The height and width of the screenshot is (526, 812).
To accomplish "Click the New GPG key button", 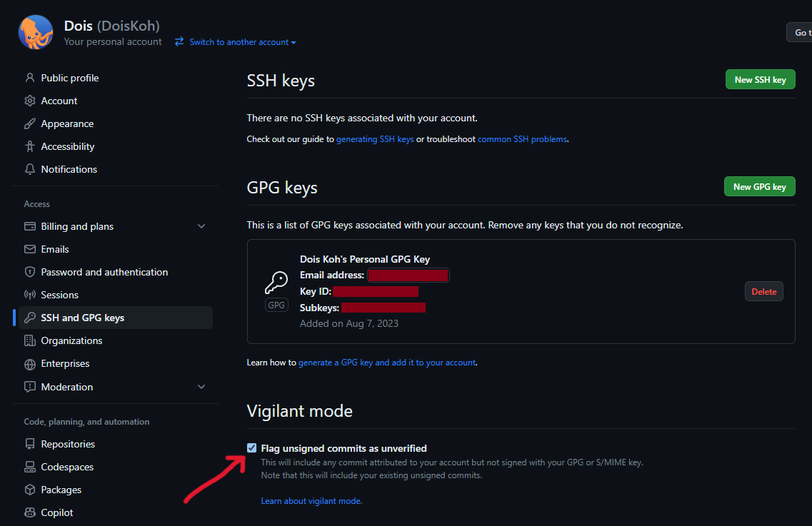I will pos(760,186).
